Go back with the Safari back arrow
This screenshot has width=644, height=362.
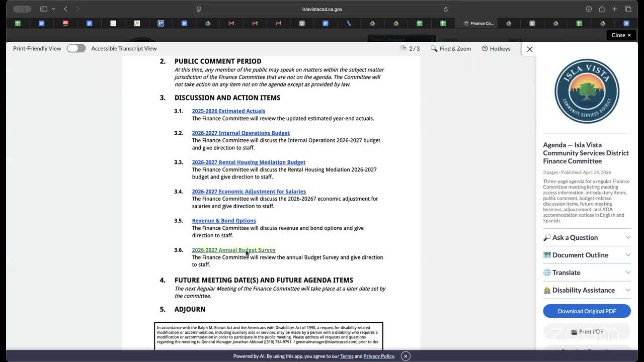(x=65, y=9)
